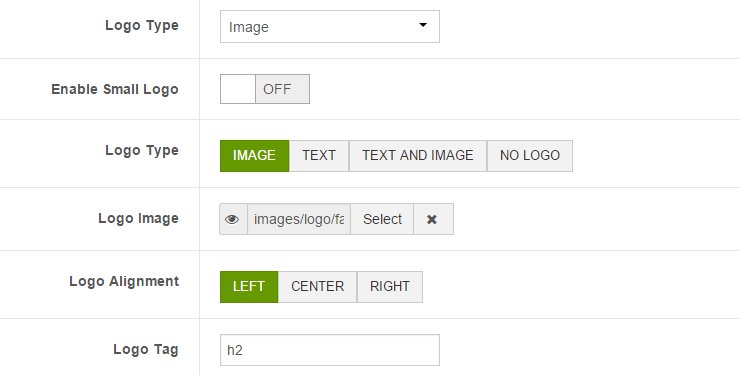The height and width of the screenshot is (375, 740).
Task: Open the Logo Type Image dropdown
Action: (x=329, y=26)
